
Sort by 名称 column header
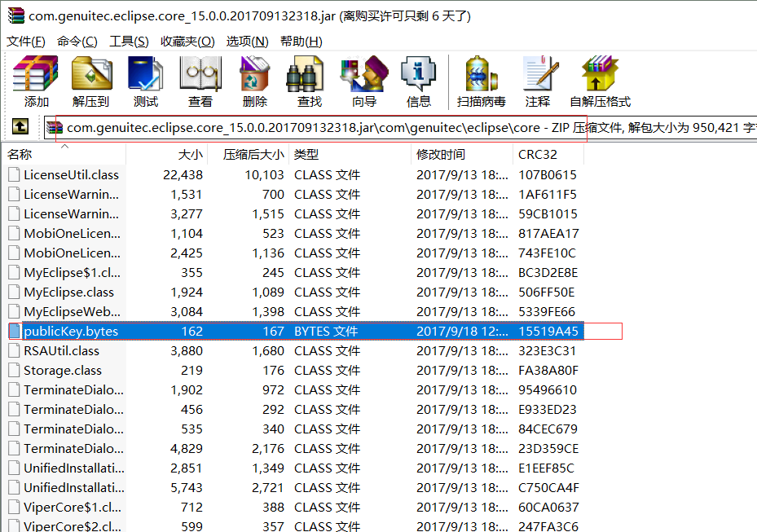[x=64, y=155]
